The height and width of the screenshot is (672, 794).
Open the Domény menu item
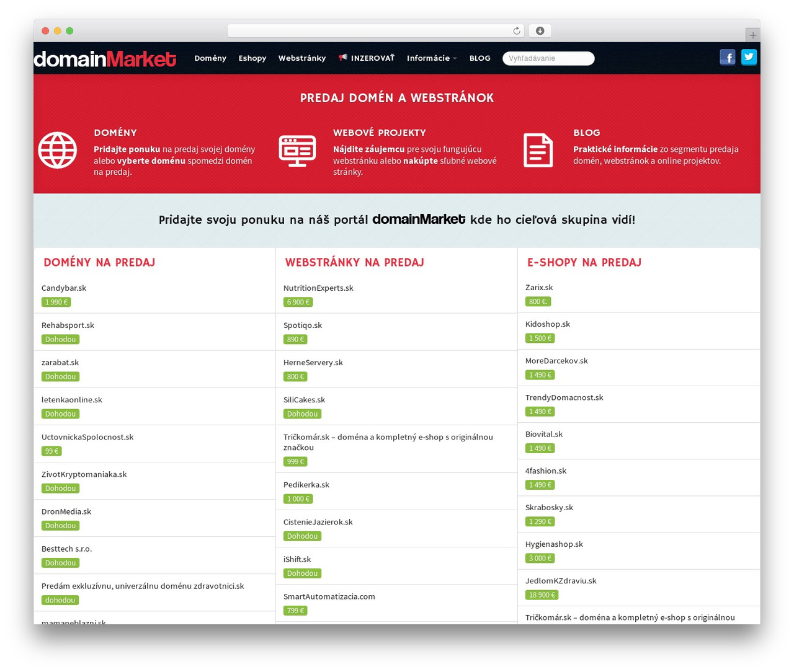pos(210,58)
